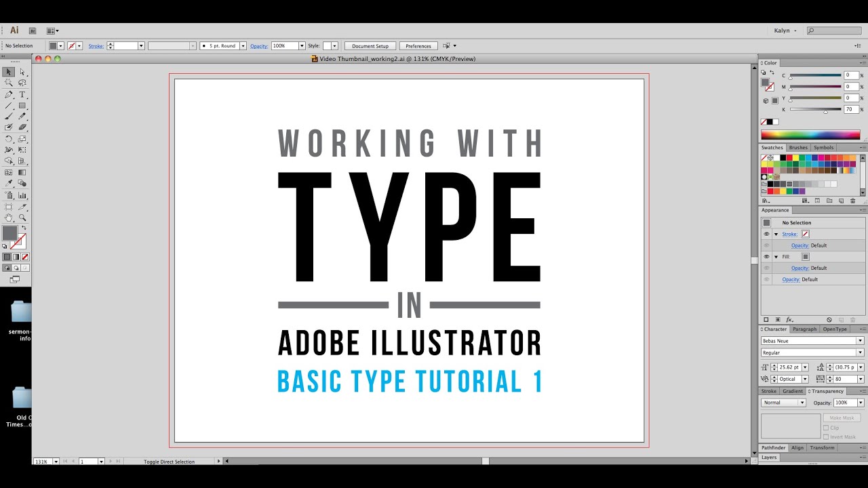The image size is (868, 488).
Task: Switch to the Symbols tab
Action: click(x=823, y=148)
